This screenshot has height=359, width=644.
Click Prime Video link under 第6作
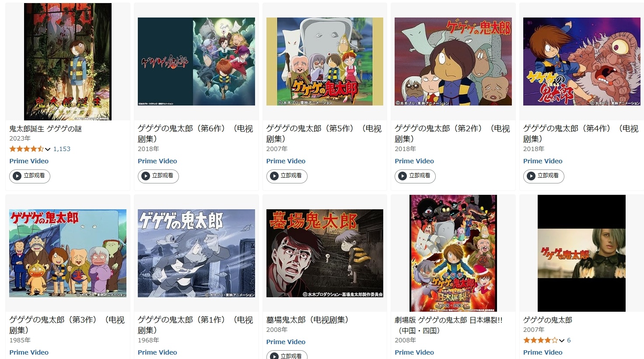tap(157, 161)
